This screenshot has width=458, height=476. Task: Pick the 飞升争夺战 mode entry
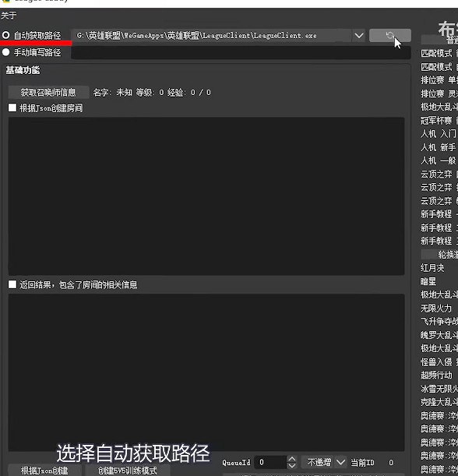pos(439,322)
